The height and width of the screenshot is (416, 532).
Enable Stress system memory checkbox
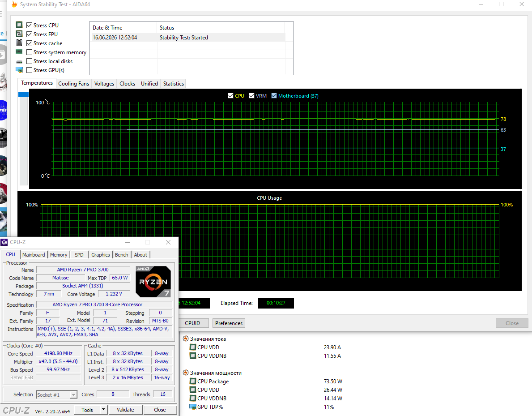click(x=30, y=52)
